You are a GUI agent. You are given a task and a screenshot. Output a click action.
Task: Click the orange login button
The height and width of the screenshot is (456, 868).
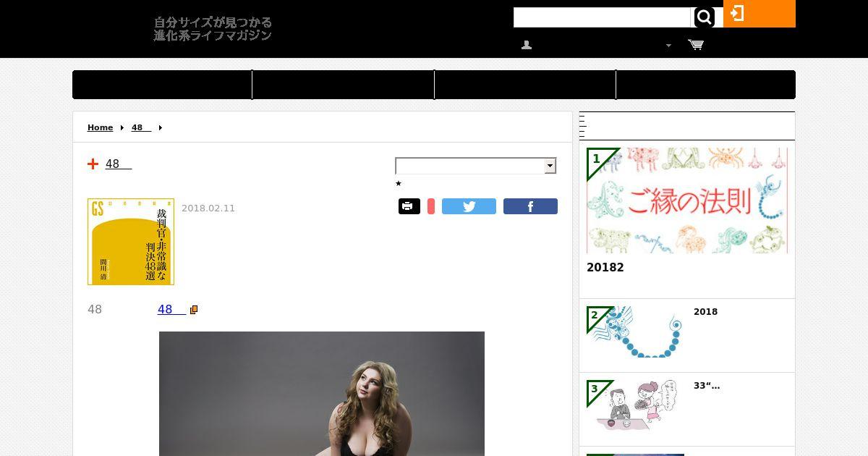(x=759, y=14)
